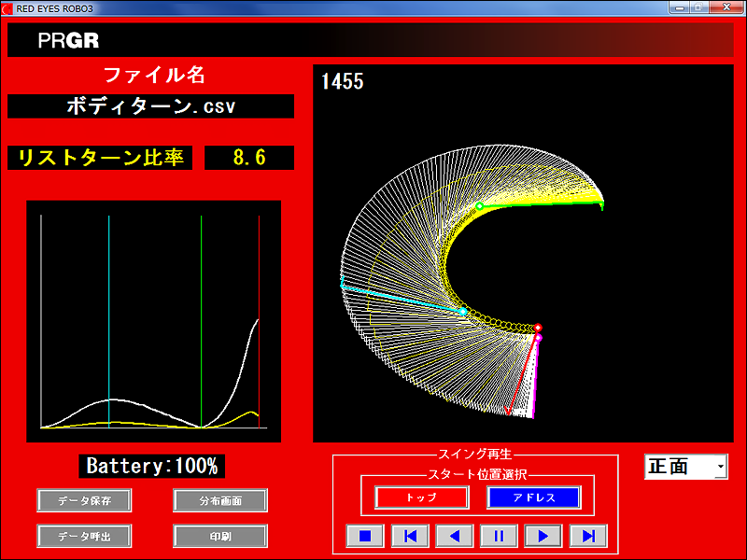Play the swing in reverse
Viewport: 747px width, 560px height.
455,536
